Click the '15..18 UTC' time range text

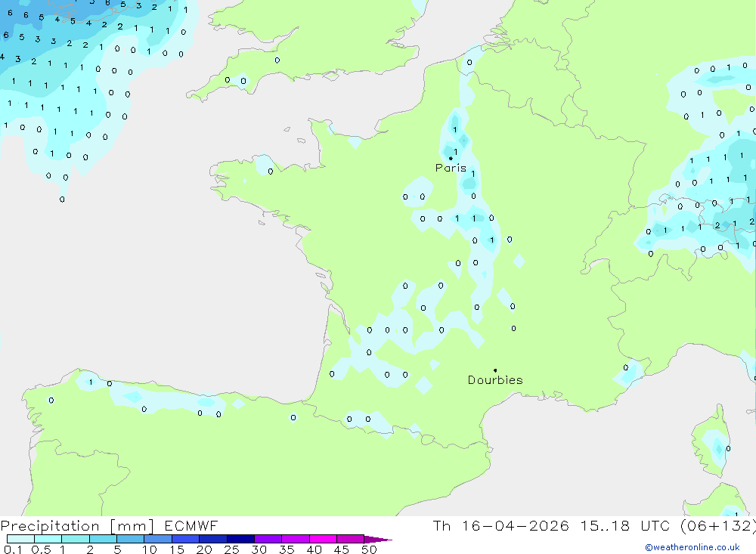point(625,525)
